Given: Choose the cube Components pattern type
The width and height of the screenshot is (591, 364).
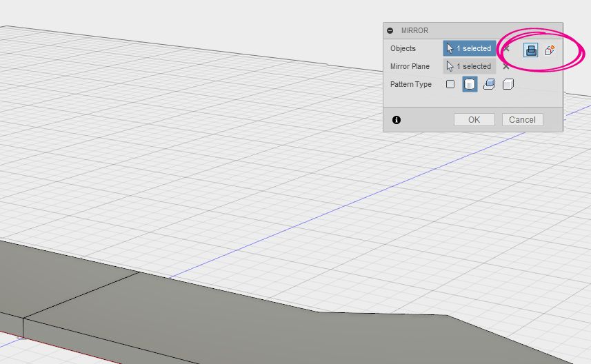Looking at the screenshot, I should [x=508, y=84].
